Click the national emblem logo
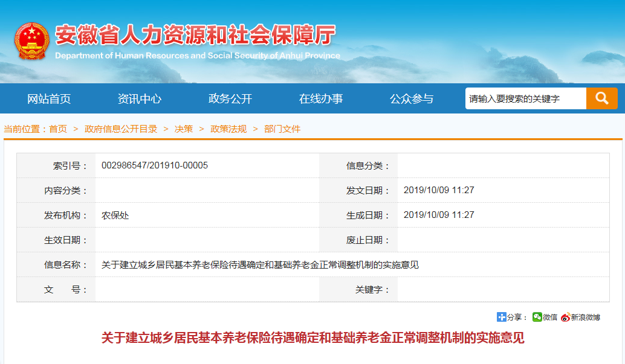The image size is (625, 364). (x=31, y=41)
